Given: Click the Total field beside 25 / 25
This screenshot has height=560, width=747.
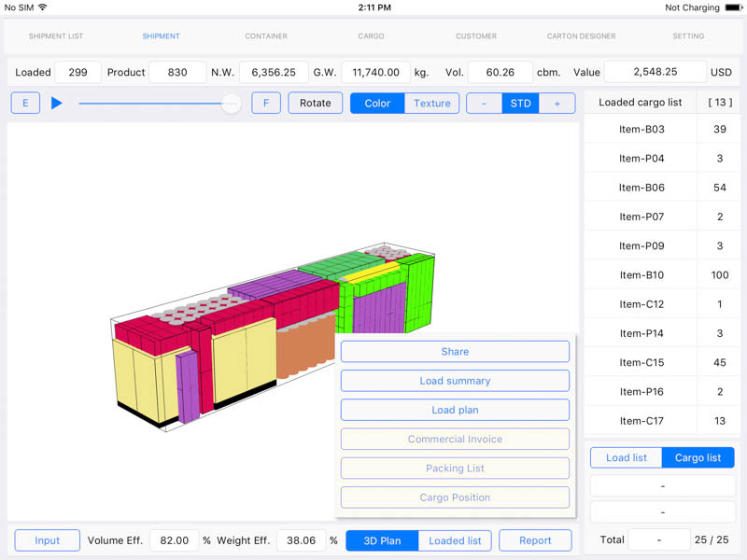Looking at the screenshot, I should tap(659, 539).
